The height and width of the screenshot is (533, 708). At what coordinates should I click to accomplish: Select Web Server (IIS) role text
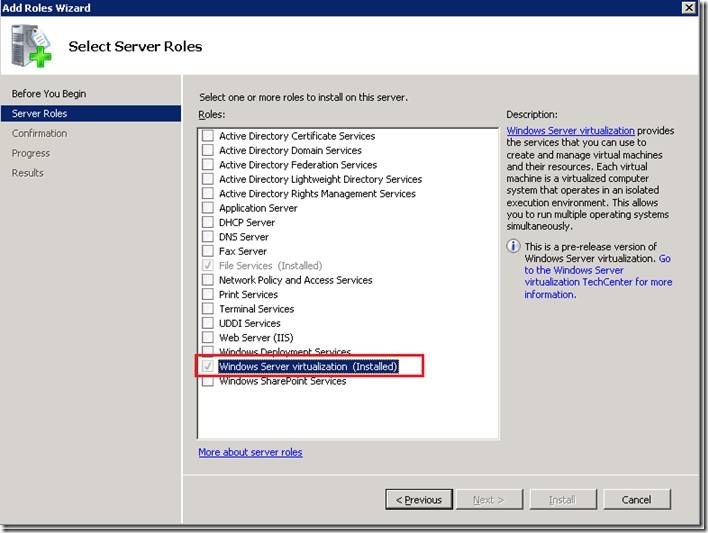[256, 338]
